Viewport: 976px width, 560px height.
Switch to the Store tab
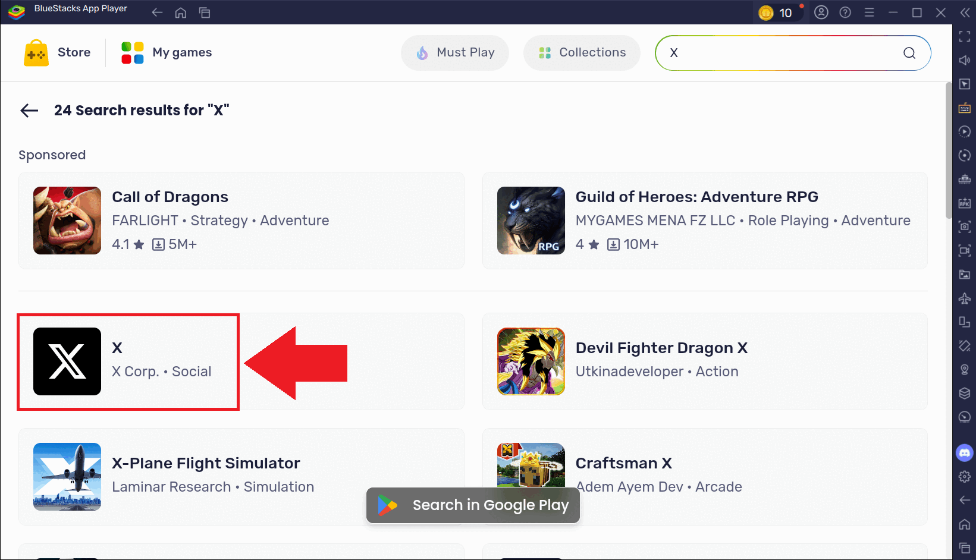coord(58,53)
